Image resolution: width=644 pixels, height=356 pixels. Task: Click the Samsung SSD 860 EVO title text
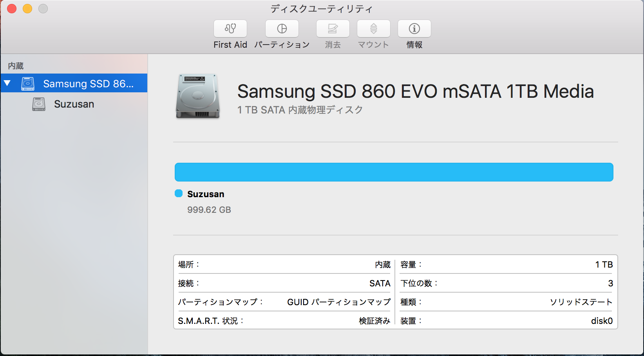(x=415, y=92)
